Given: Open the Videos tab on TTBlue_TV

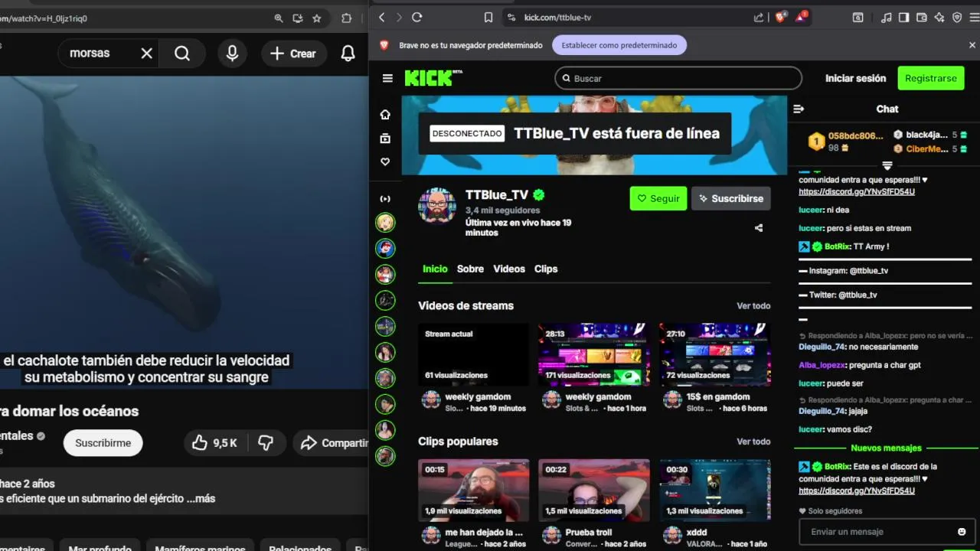Looking at the screenshot, I should pyautogui.click(x=509, y=269).
